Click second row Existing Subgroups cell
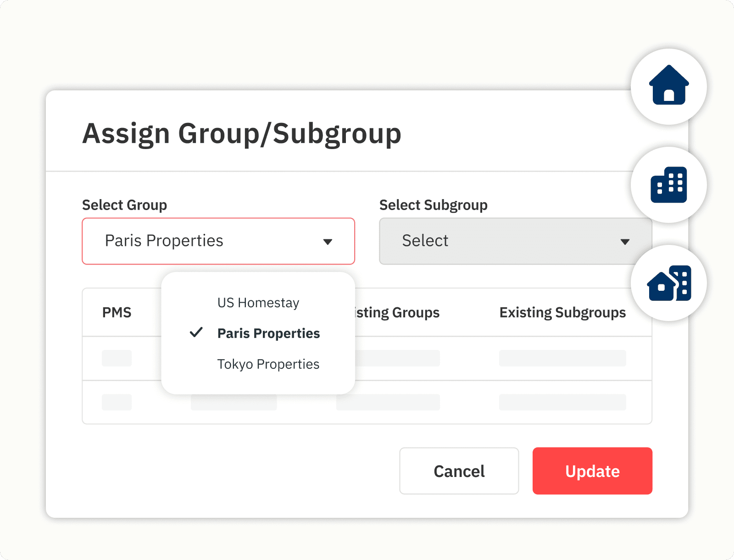The width and height of the screenshot is (734, 560). 562,402
